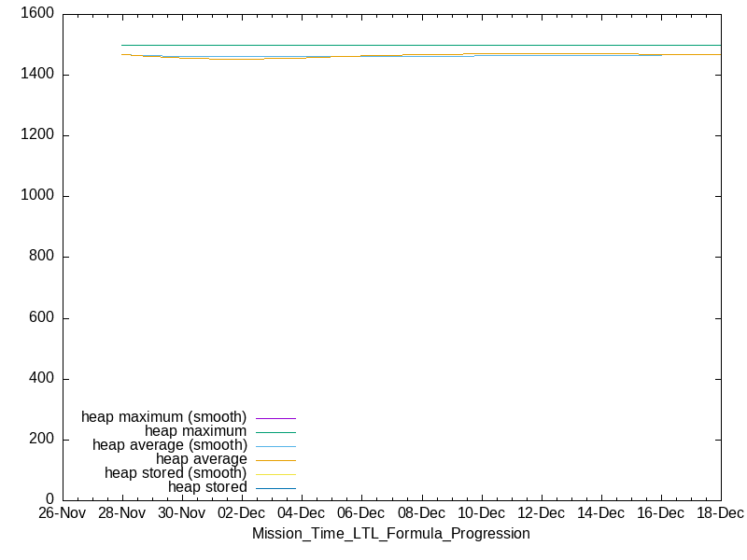Select the 18-Dec tick on the x-axis
Screen dimensions: 747x560
[x=720, y=513]
